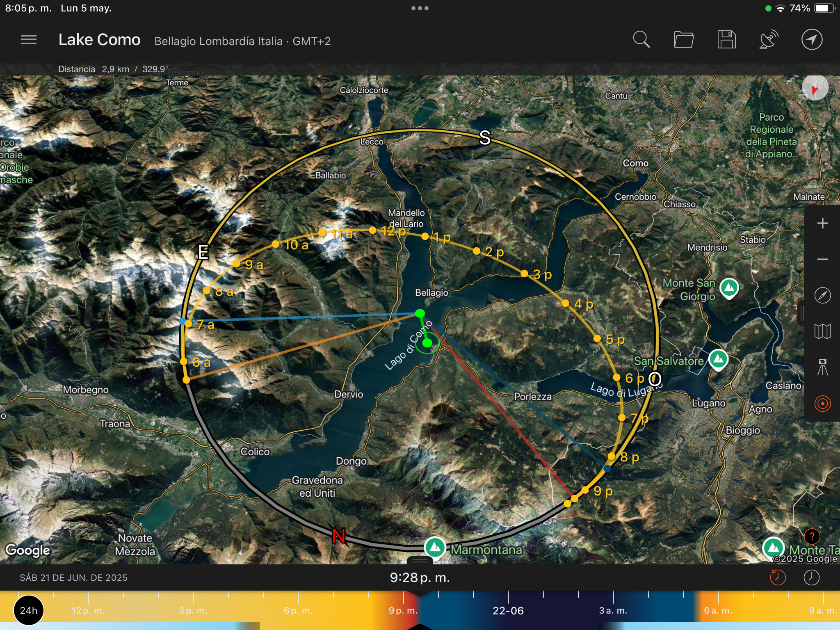This screenshot has height=630, width=840.
Task: Tap the right side panel grab handle
Action: pyautogui.click(x=801, y=313)
